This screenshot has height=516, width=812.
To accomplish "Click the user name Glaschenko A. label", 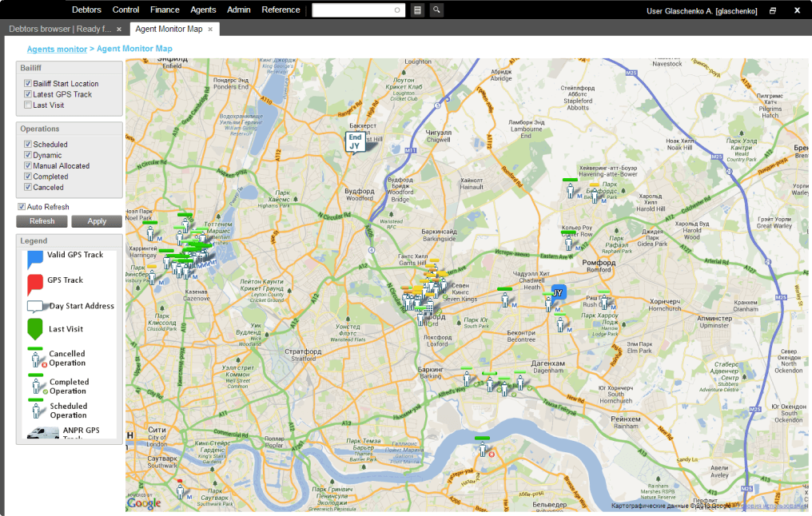I will click(702, 11).
